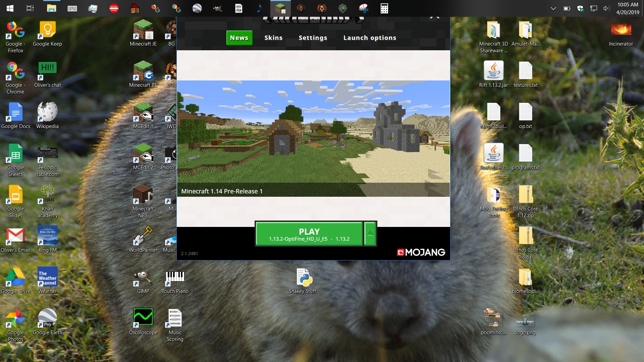Select the Snakey Stuff Python file

(304, 278)
